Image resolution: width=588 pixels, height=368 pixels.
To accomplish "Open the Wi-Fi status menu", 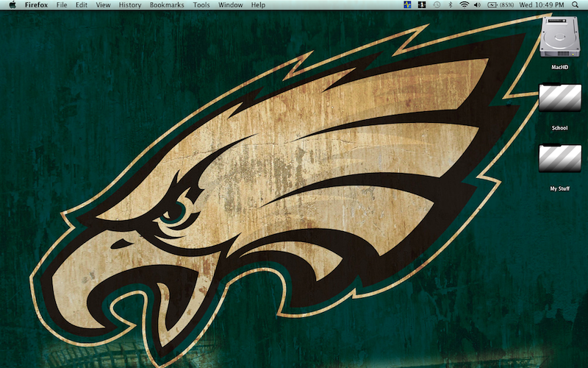I will pos(465,5).
